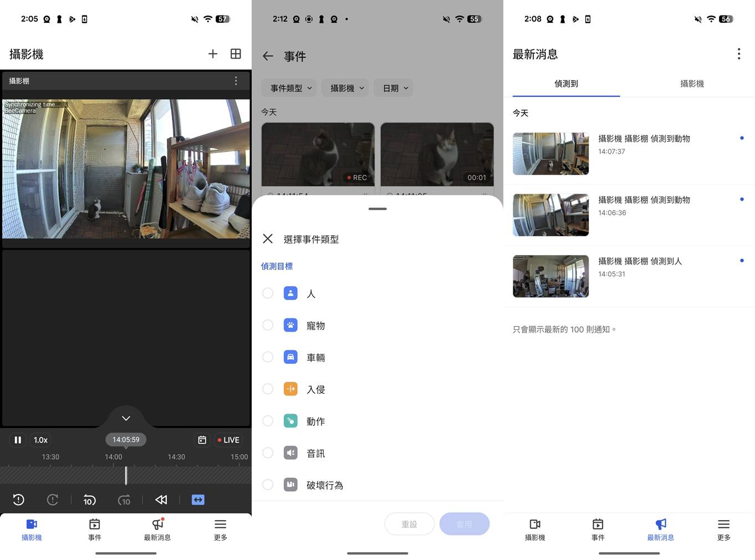755x560 pixels.
Task: Open the calendar icon in the video player
Action: click(x=202, y=440)
